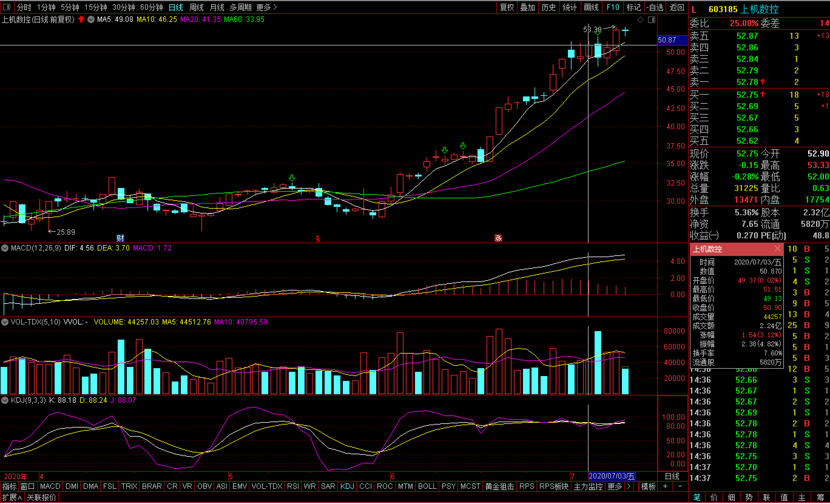Viewport: 830px width, 504px height.
Task: Toggle the side panel icon beside the diamond
Action: (652, 20)
